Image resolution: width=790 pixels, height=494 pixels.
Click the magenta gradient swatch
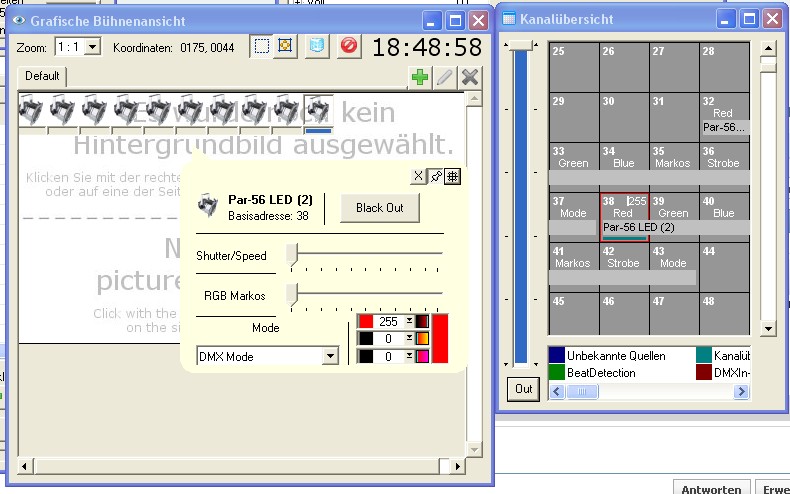[x=422, y=356]
